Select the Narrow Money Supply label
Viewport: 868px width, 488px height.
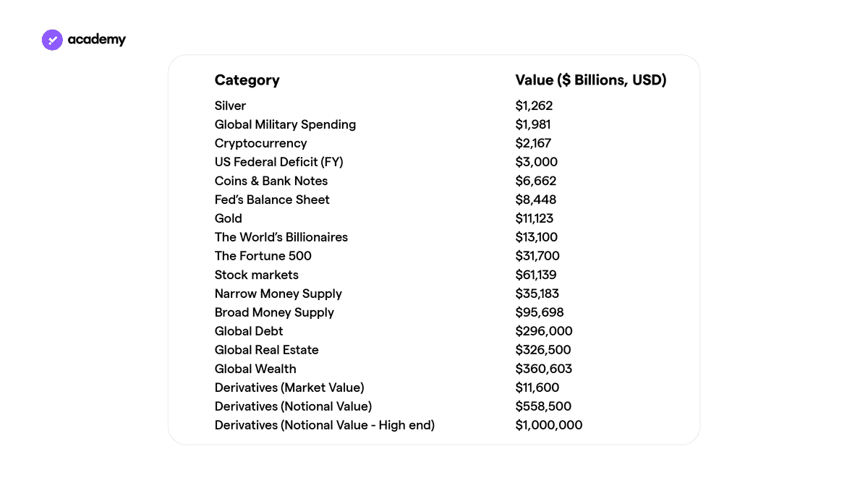tap(278, 294)
